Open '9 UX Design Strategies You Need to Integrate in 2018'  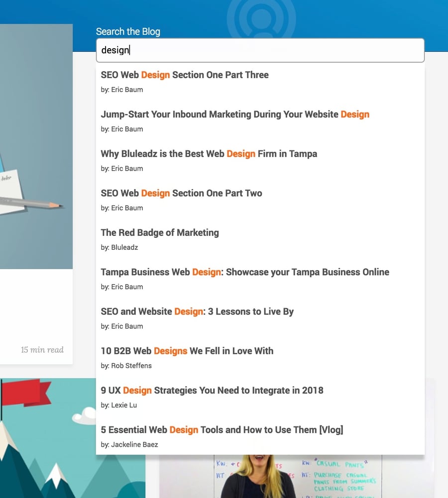click(212, 390)
